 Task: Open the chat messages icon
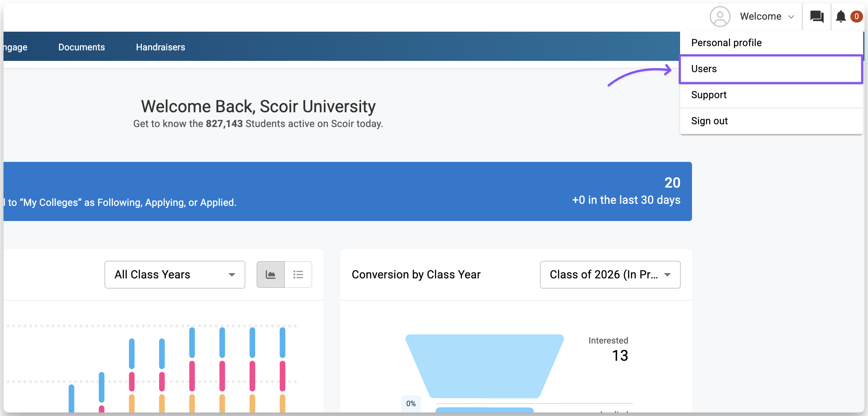pyautogui.click(x=817, y=17)
